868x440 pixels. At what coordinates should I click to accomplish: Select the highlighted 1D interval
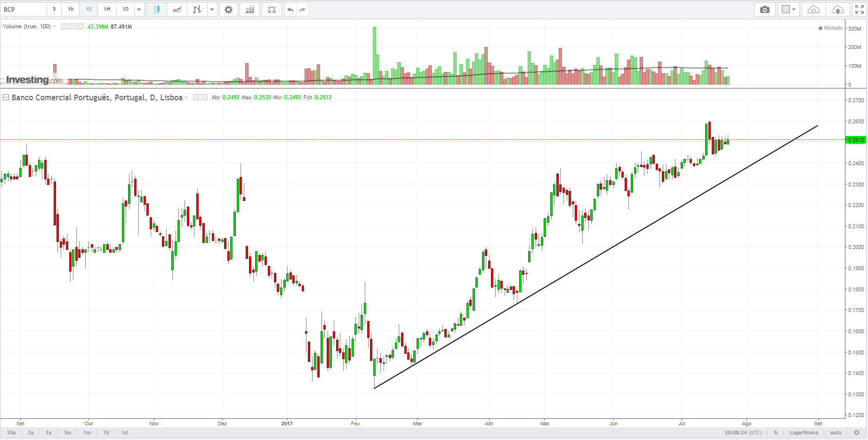coord(88,9)
